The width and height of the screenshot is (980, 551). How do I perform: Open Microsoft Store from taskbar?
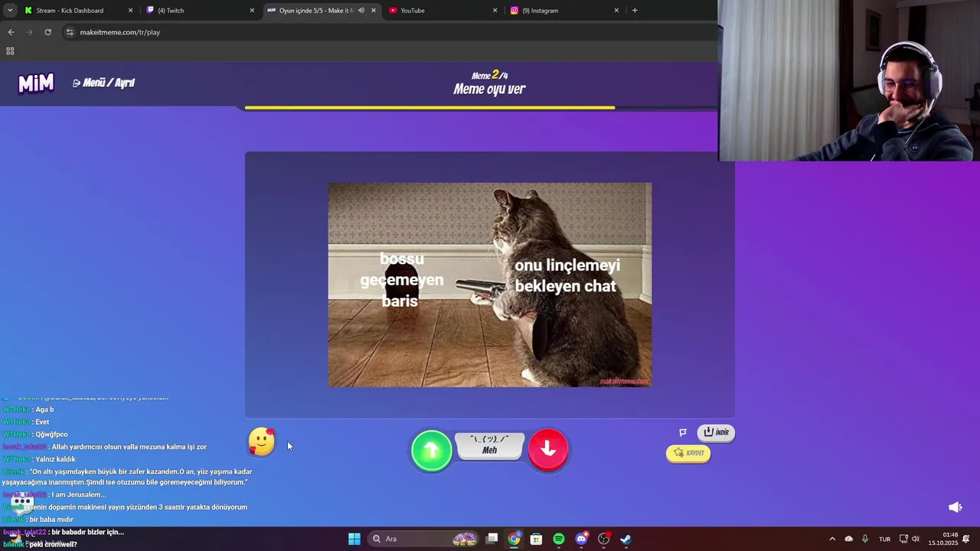tap(536, 539)
